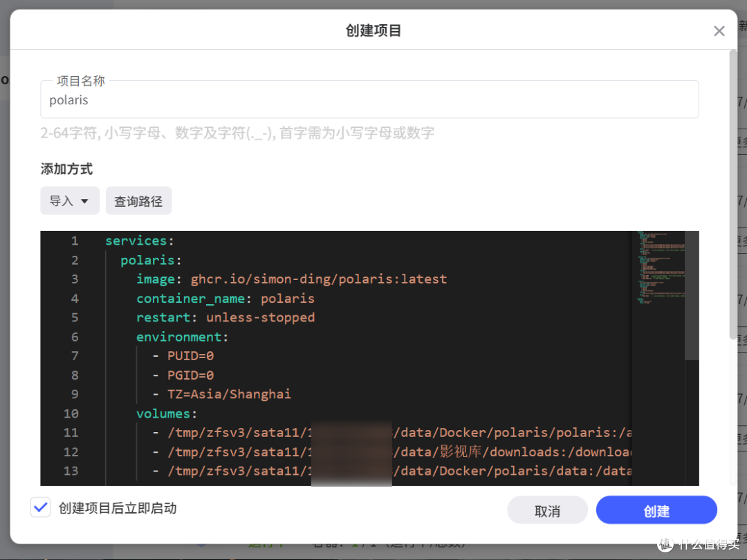
Task: Click the 'restart: unless-stopped' line
Action: click(225, 317)
